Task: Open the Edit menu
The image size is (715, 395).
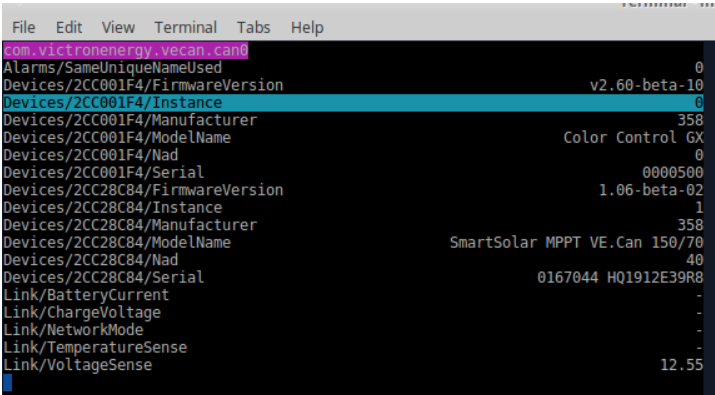Action: point(69,27)
